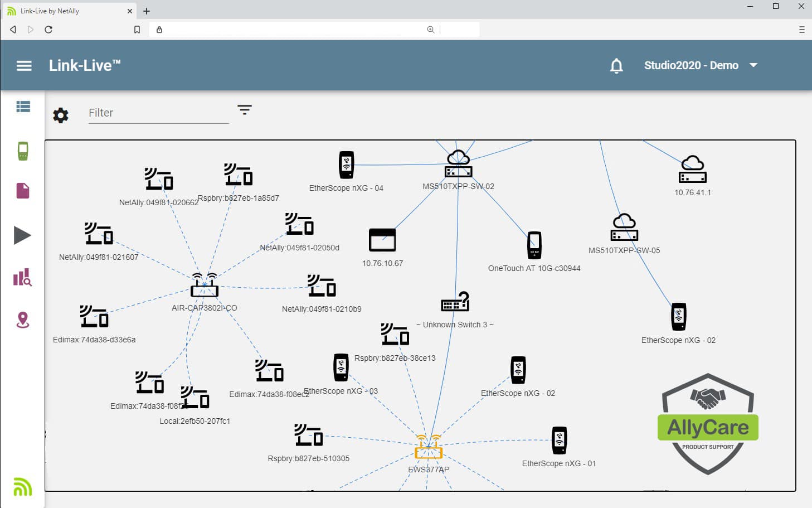The image size is (812, 508).
Task: Open the analysis chart sidebar icon
Action: pos(22,277)
